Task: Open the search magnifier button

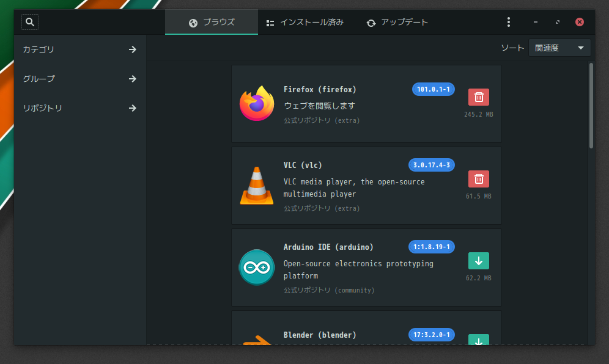Action: pos(30,22)
